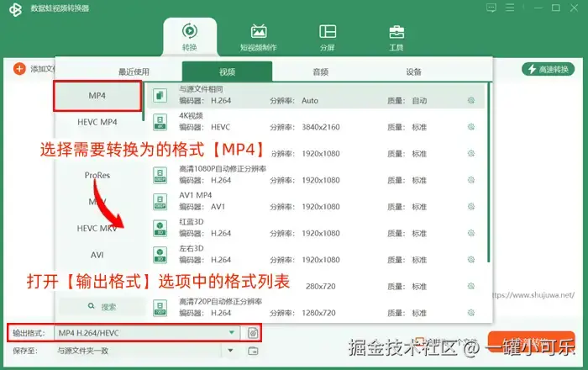588x370 pixels.
Task: Open settings gear for 高清720P自动修正分辨率 preset
Action: tap(471, 313)
